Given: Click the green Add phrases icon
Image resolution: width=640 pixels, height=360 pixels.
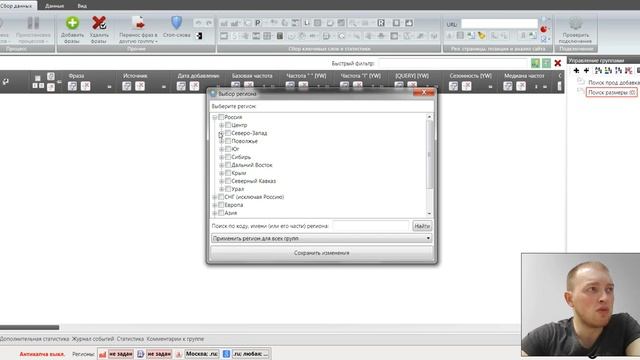Looking at the screenshot, I should (x=72, y=23).
